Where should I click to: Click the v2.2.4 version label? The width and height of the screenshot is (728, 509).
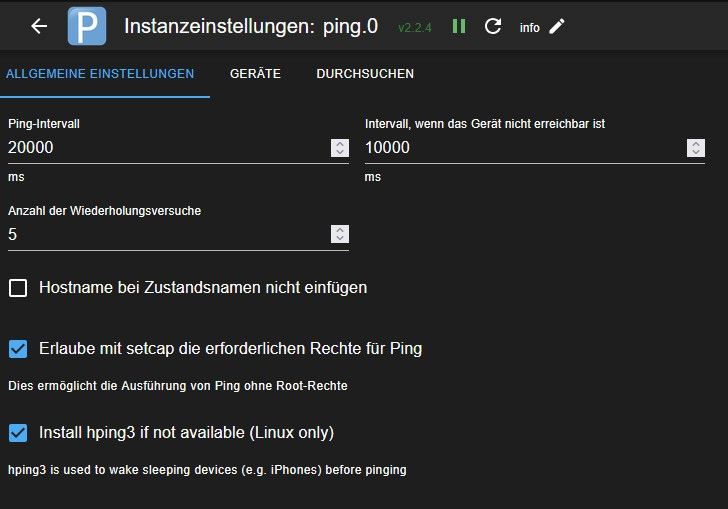coord(415,28)
